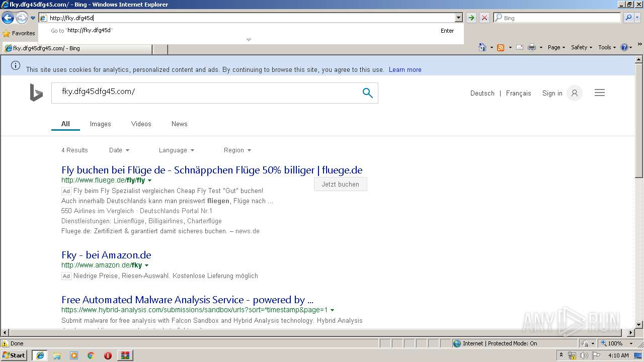Screen dimensions: 644x362
Task: Open the Safety menu
Action: (582, 47)
